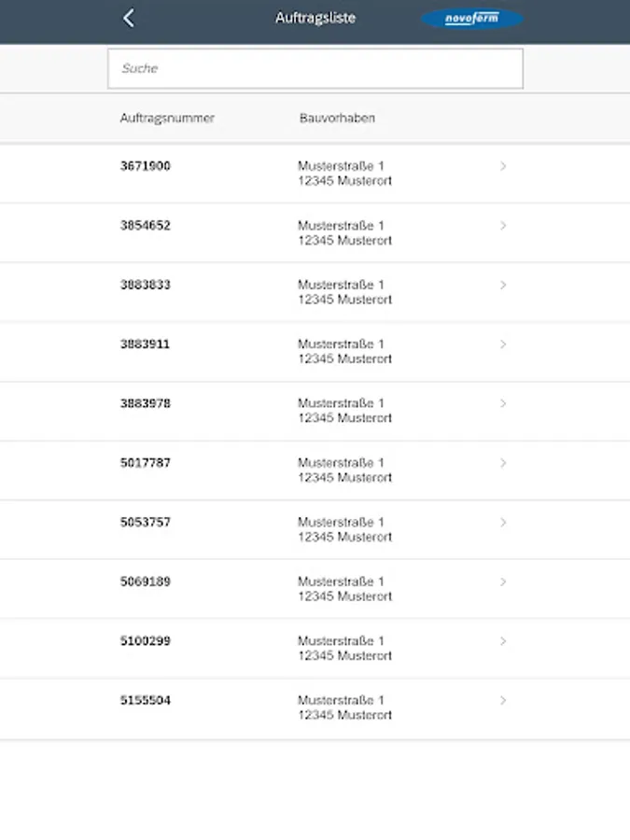
Task: Click the Auftragsliste page title
Action: click(315, 18)
